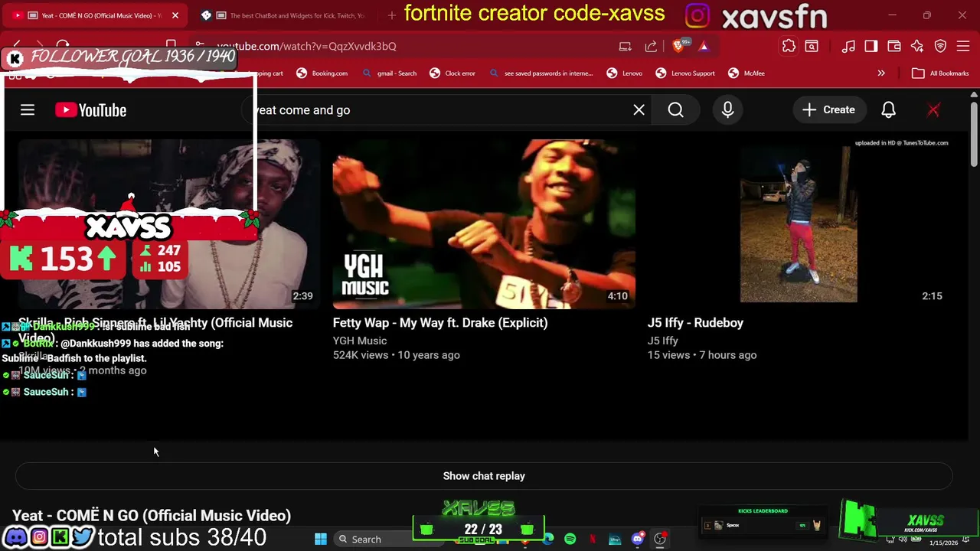Open a new browser tab
This screenshot has width=980, height=551.
391,15
